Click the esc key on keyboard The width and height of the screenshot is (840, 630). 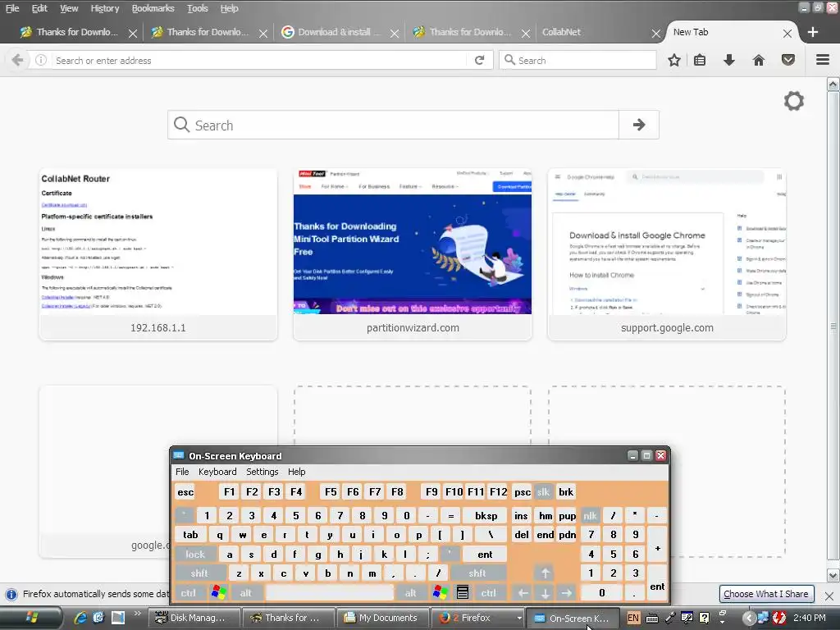tap(185, 492)
